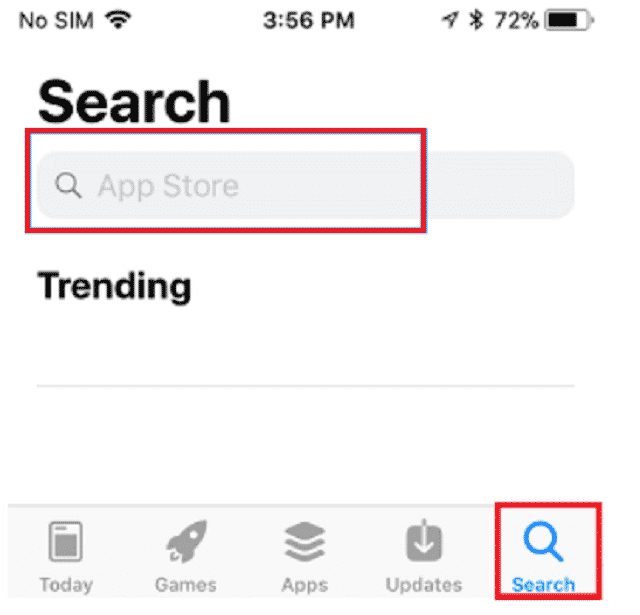This screenshot has width=640, height=615.
Task: Tap the Updates download icon
Action: (x=424, y=540)
